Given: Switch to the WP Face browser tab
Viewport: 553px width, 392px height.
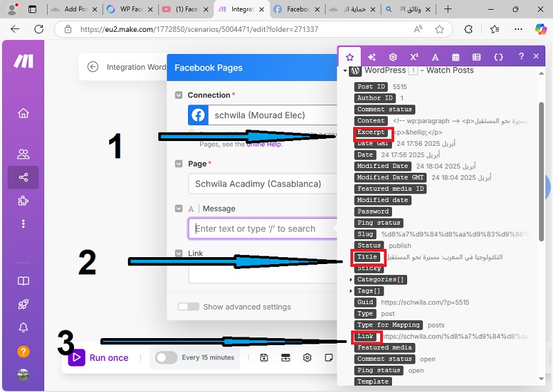Looking at the screenshot, I should (129, 9).
